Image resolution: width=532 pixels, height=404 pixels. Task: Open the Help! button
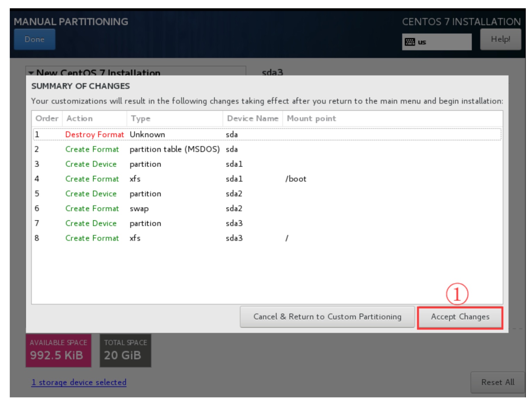(500, 39)
